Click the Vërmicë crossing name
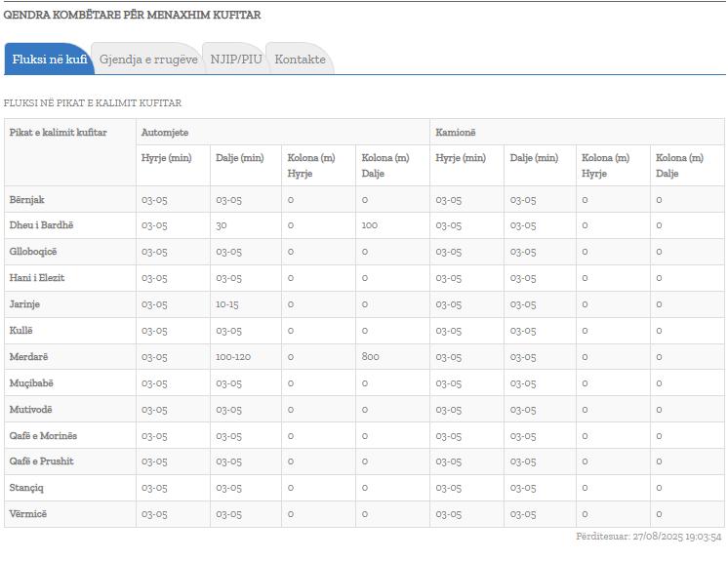Image resolution: width=728 pixels, height=561 pixels. [27, 514]
